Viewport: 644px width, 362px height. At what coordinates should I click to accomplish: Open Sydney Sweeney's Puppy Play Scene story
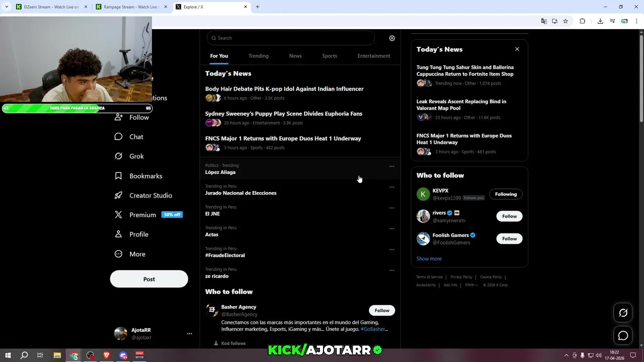[284, 114]
